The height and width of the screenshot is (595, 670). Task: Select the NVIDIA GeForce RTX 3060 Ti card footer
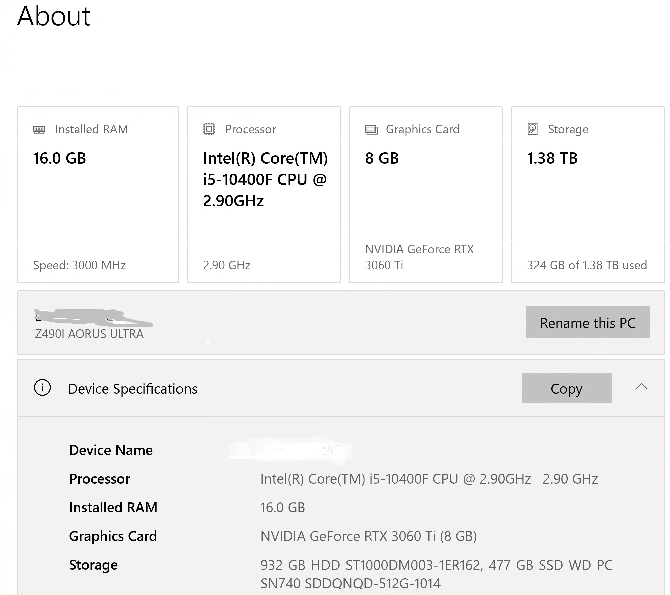(419, 257)
